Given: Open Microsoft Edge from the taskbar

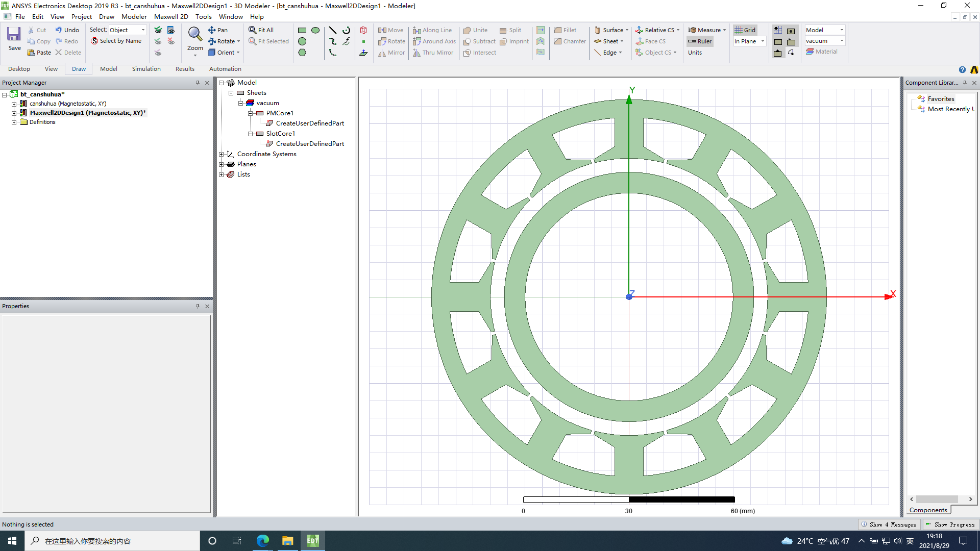Looking at the screenshot, I should click(262, 541).
